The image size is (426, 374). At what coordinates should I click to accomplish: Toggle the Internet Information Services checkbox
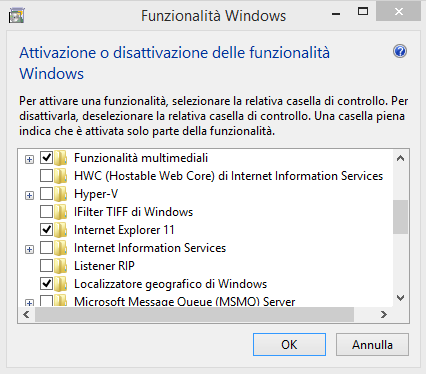pos(46,247)
